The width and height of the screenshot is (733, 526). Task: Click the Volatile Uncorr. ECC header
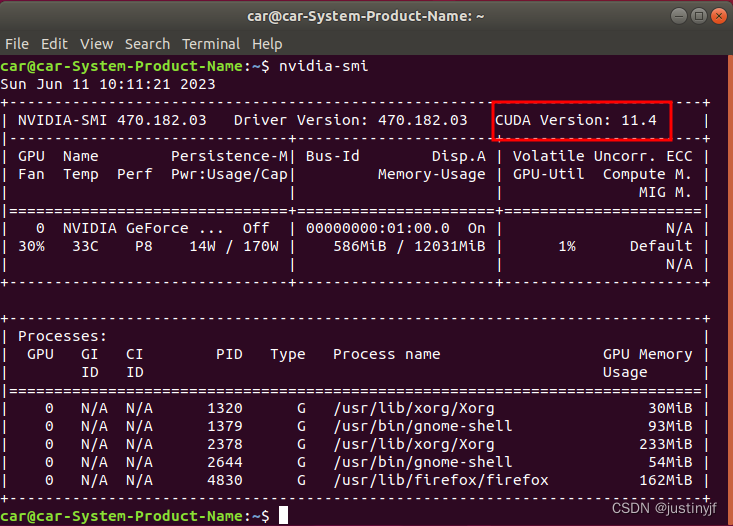point(603,156)
